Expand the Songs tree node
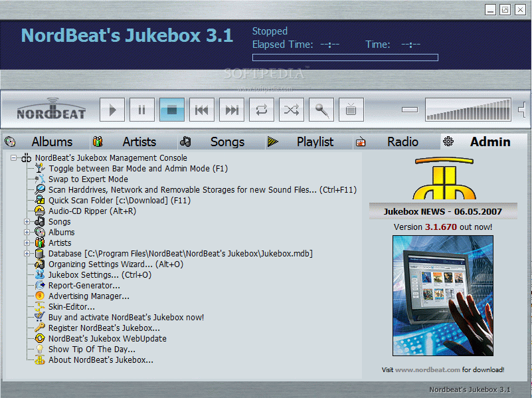 coord(27,221)
